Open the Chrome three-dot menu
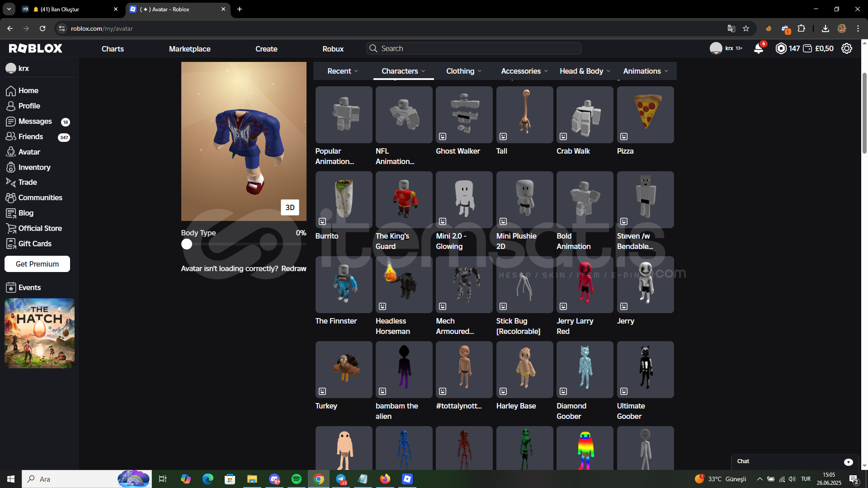Viewport: 868px width, 488px height. [x=858, y=28]
